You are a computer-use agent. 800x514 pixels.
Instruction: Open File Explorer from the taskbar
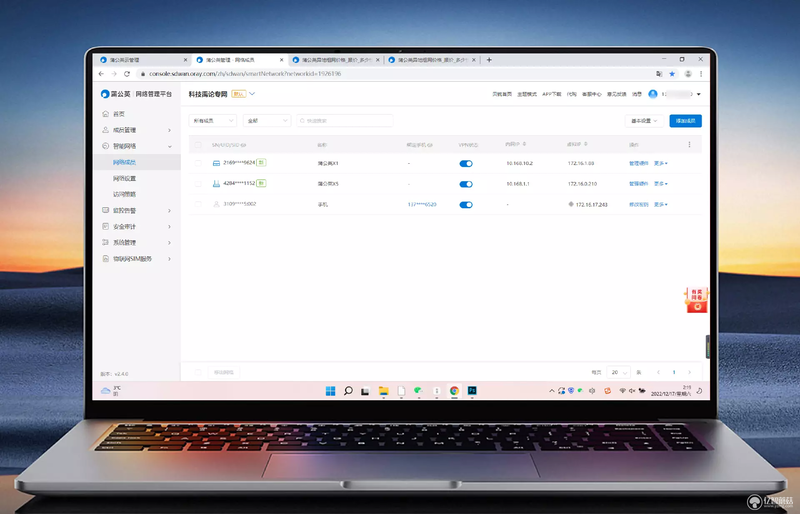tap(384, 391)
